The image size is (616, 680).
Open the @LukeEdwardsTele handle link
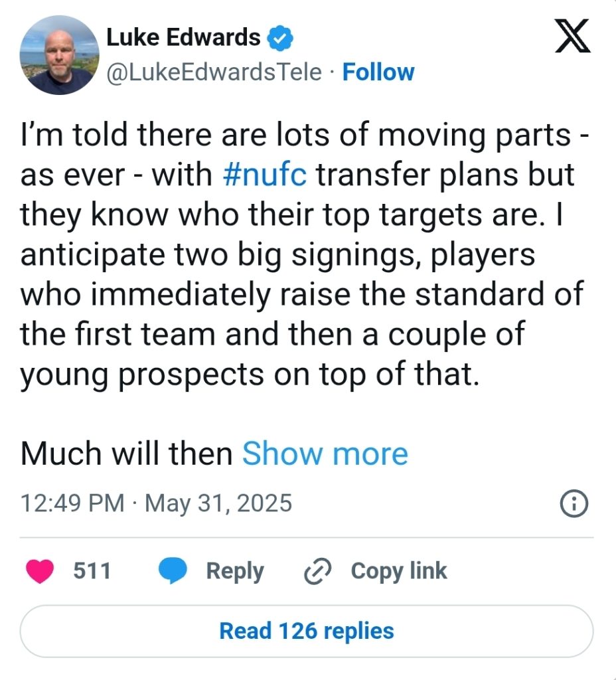(x=214, y=72)
